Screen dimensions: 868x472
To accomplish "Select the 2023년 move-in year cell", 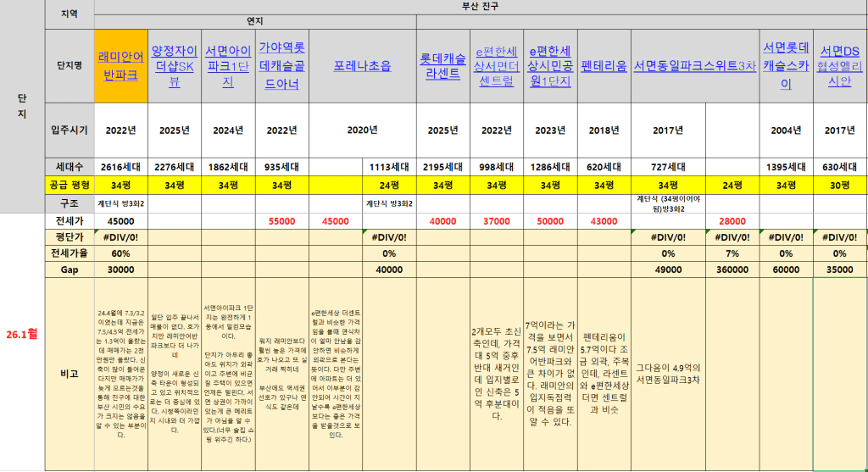I will coord(550,130).
